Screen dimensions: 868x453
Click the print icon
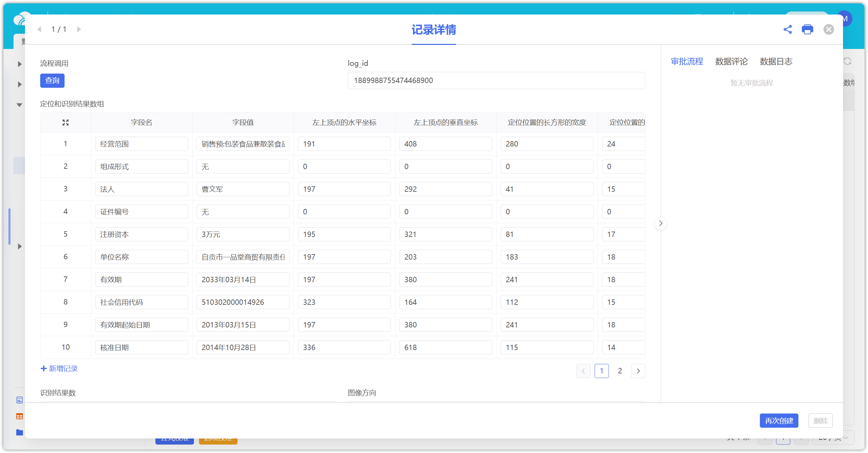807,29
